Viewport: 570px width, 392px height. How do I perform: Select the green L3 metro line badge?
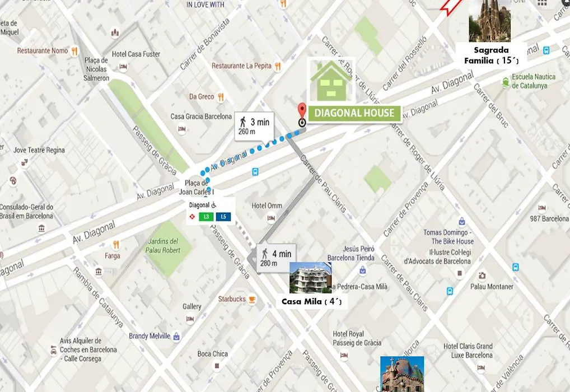pos(206,217)
